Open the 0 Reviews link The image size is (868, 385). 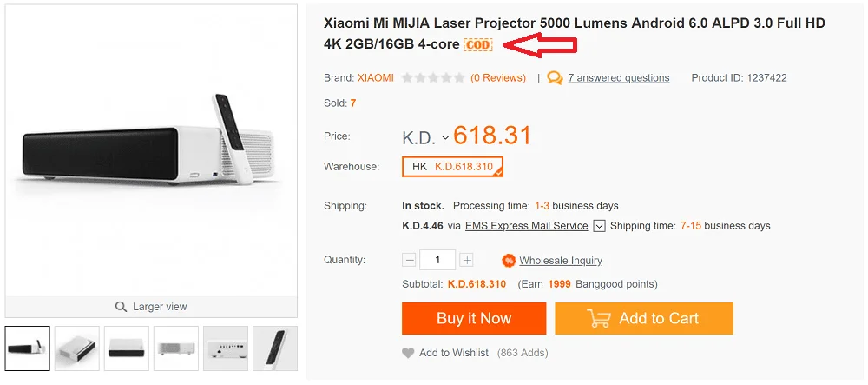pyautogui.click(x=498, y=78)
